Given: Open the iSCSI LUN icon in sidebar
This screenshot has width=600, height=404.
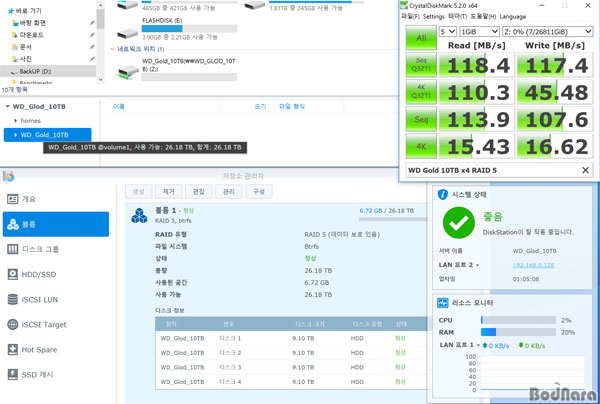Looking at the screenshot, I should [x=13, y=299].
